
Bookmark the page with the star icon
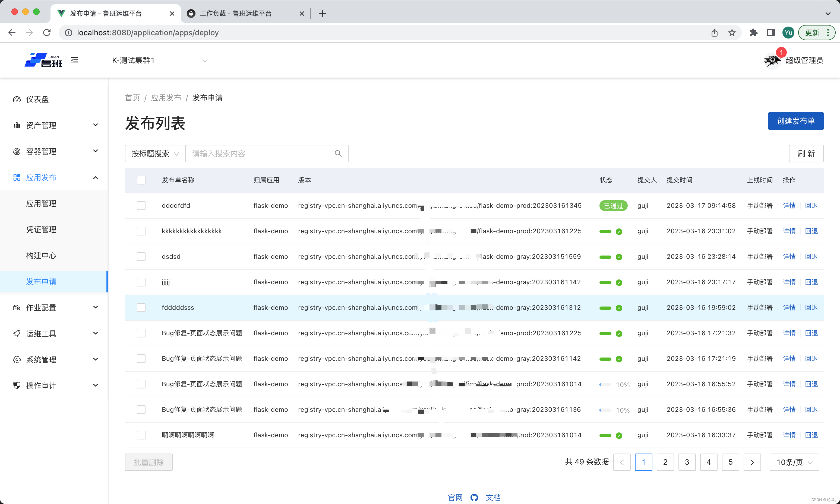(732, 33)
